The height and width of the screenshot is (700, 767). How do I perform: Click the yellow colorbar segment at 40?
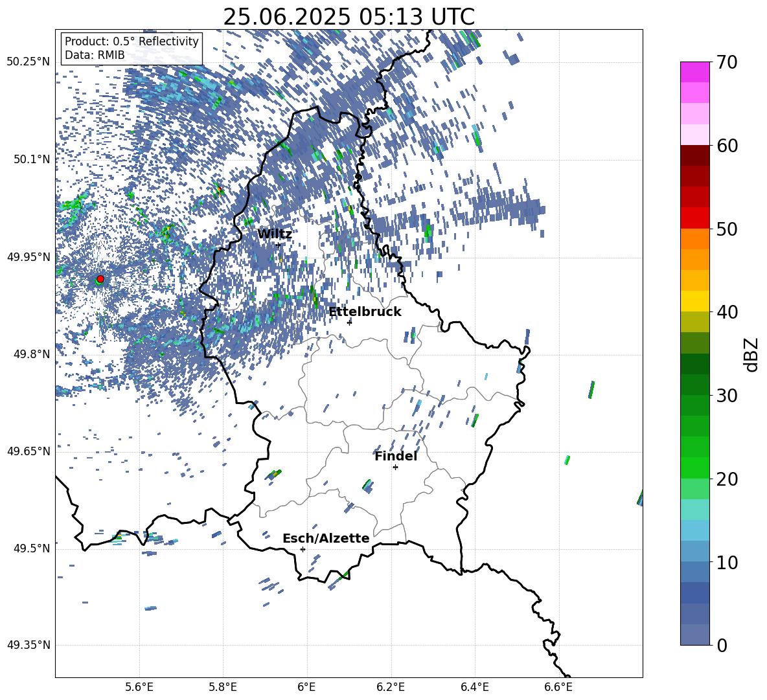click(695, 301)
